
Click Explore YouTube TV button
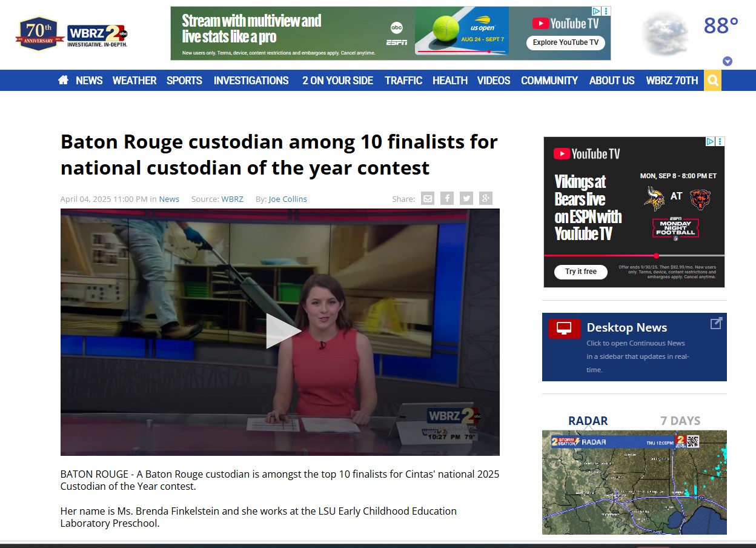(565, 42)
